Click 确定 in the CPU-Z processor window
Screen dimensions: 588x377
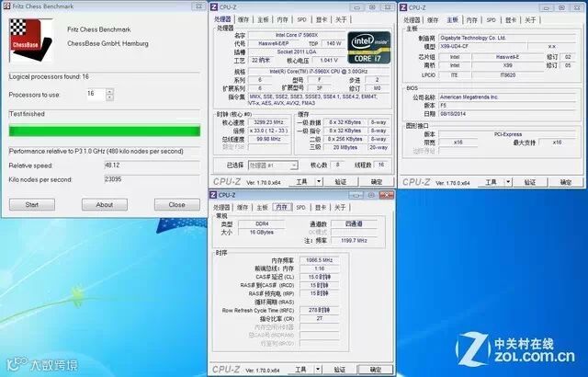(x=377, y=182)
